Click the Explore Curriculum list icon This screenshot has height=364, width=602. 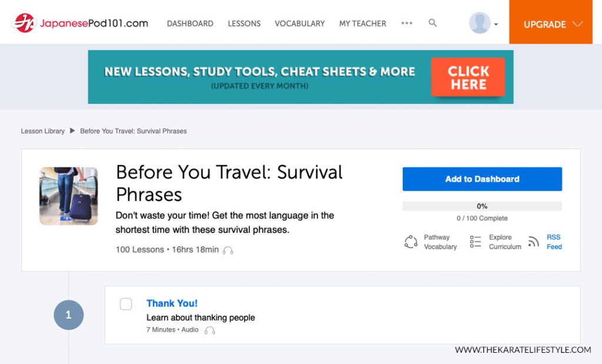(476, 242)
